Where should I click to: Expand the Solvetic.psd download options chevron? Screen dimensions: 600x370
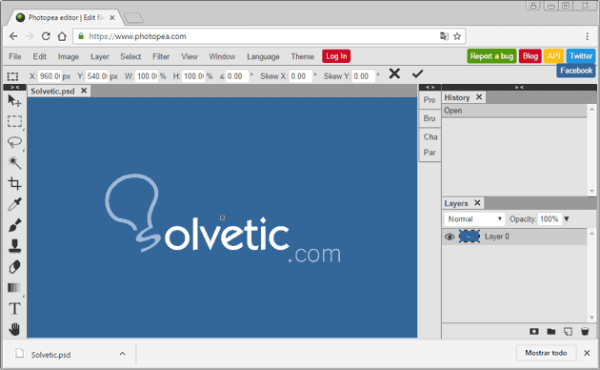(122, 354)
